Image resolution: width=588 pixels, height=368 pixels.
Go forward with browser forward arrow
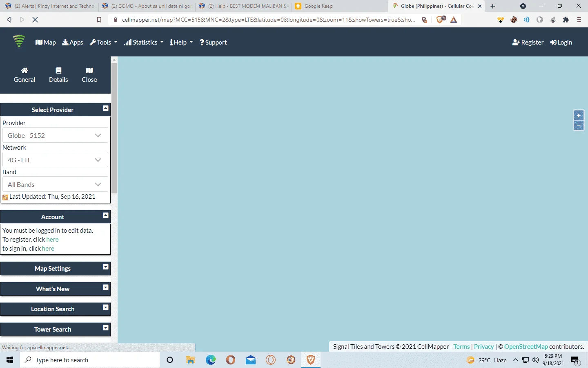pyautogui.click(x=22, y=20)
